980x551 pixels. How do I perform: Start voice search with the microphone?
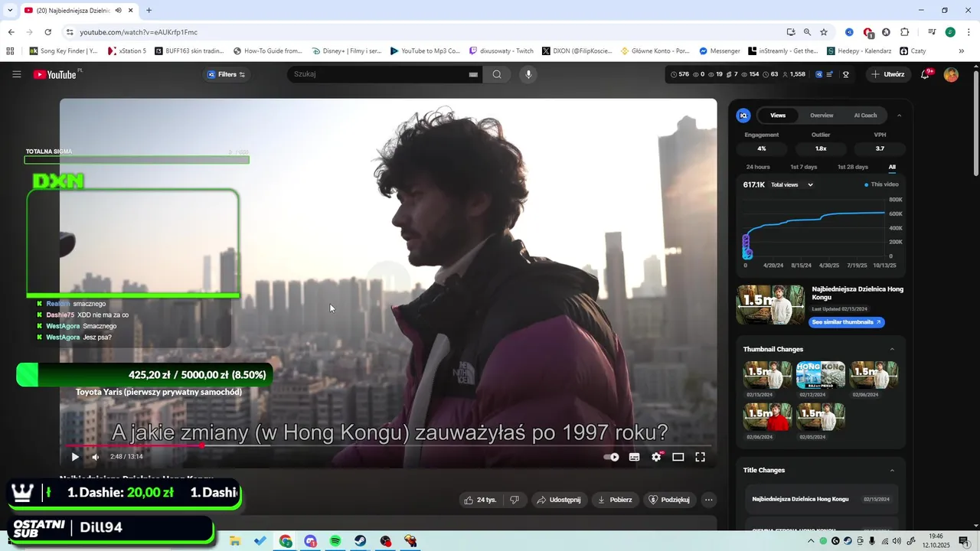point(528,74)
